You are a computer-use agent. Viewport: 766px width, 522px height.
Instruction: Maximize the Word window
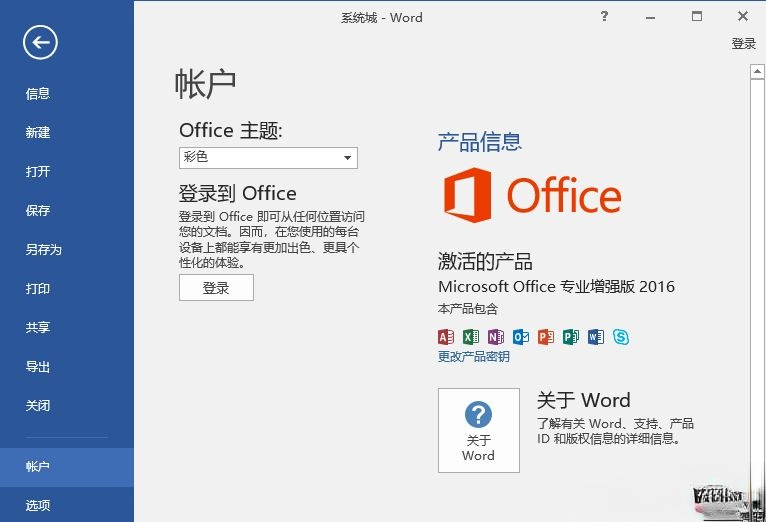[697, 17]
